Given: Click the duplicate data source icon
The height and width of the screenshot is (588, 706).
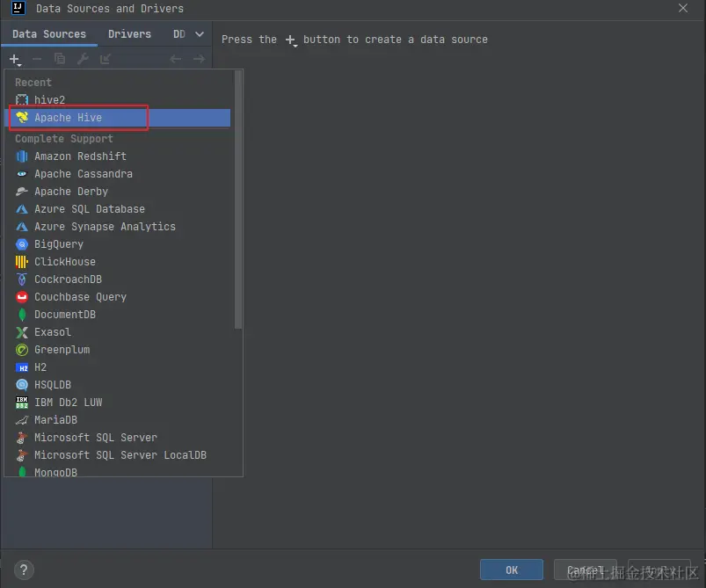Looking at the screenshot, I should coord(60,59).
